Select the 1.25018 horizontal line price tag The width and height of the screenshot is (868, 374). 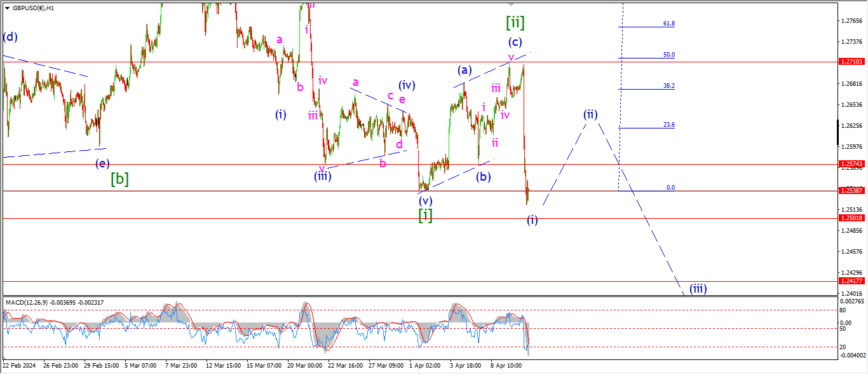(851, 218)
